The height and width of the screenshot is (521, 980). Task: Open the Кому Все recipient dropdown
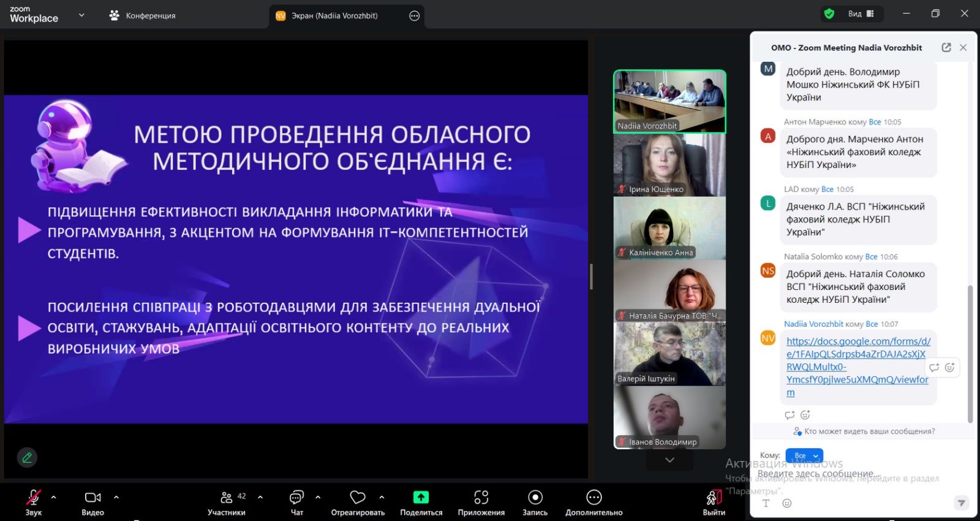[804, 455]
